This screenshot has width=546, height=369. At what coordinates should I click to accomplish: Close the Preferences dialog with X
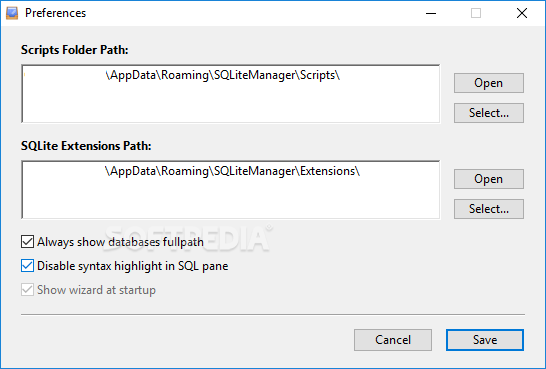[x=522, y=13]
